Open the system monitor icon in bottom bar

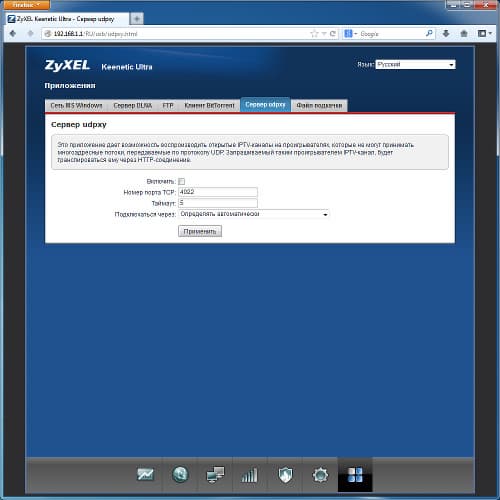coord(145,474)
